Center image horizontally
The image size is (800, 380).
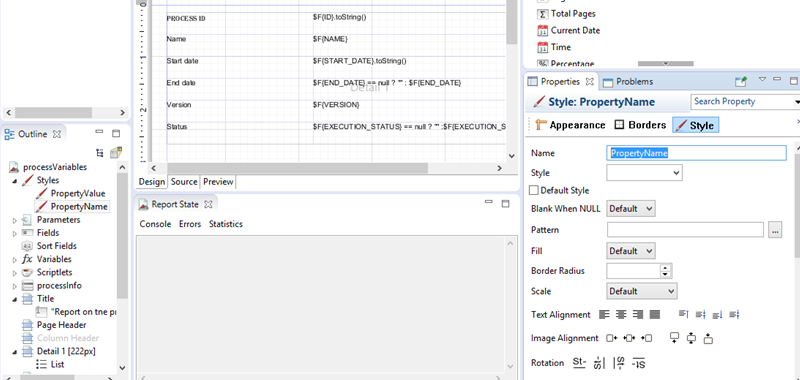point(629,338)
